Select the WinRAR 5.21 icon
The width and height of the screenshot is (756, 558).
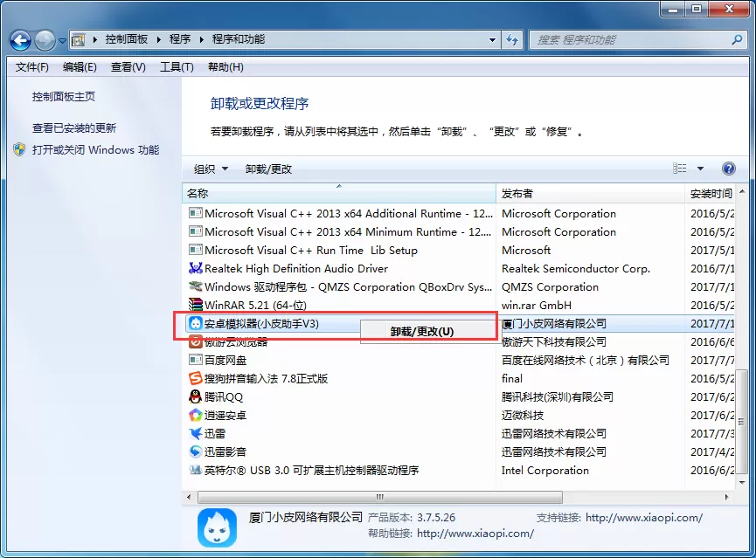(x=195, y=305)
